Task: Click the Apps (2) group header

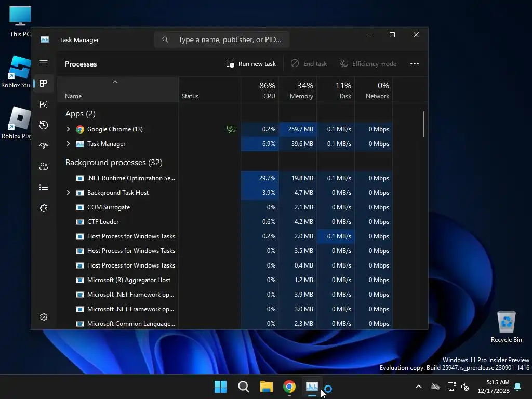Action: click(x=81, y=114)
